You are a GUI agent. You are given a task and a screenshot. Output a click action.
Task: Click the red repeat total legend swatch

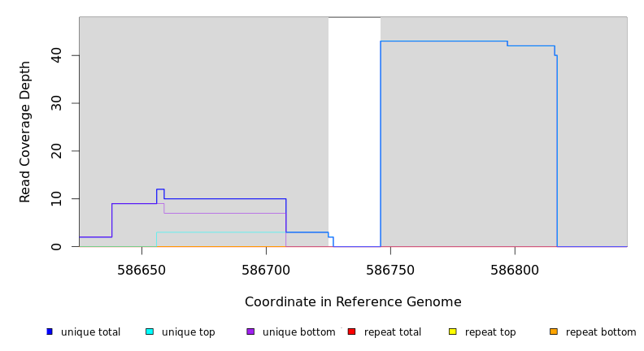click(x=351, y=331)
